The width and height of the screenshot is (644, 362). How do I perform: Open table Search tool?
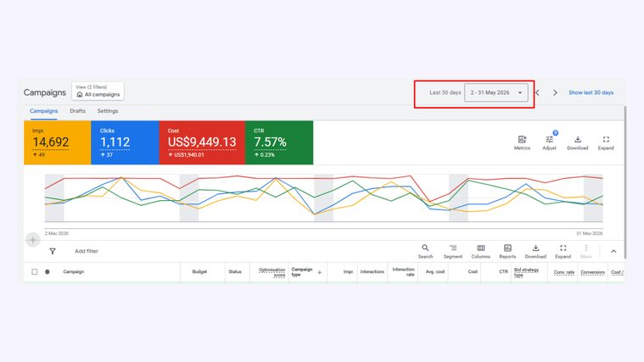(x=425, y=251)
